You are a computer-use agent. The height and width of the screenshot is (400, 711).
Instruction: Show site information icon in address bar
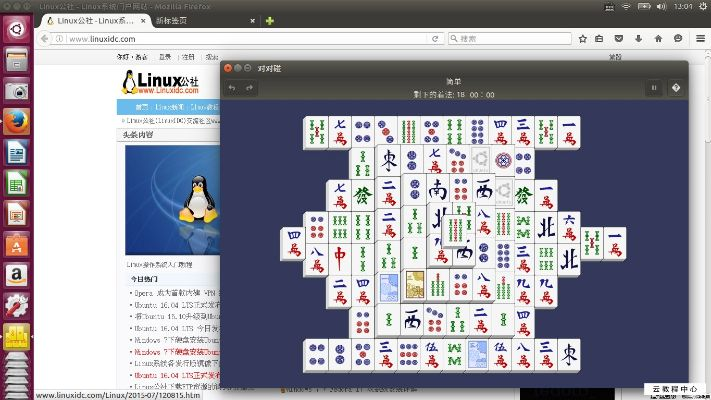[59, 39]
